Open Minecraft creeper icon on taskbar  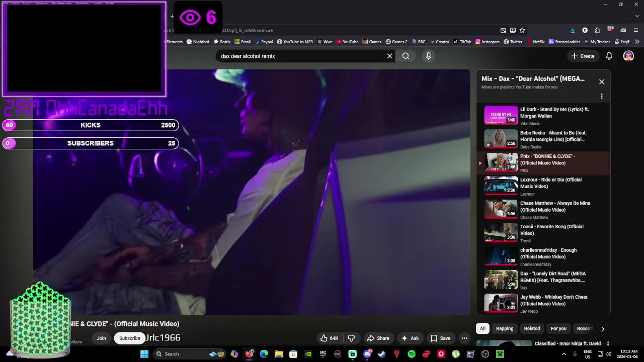pos(500,354)
